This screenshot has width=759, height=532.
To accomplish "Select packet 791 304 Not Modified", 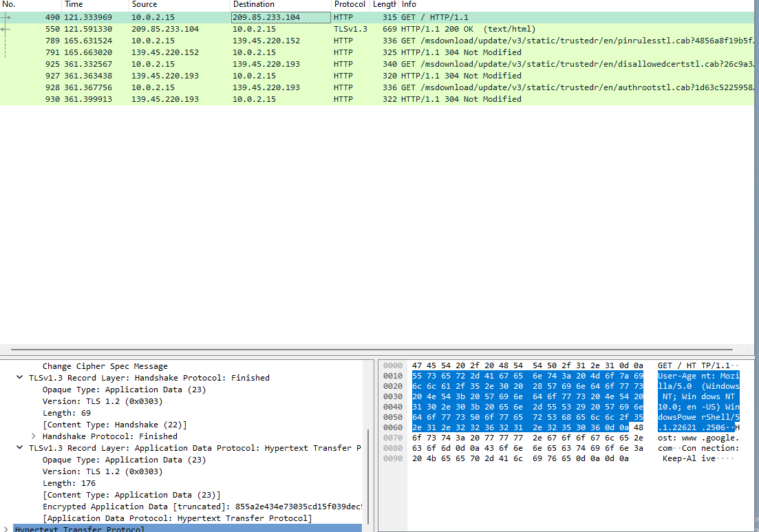I will [377, 52].
